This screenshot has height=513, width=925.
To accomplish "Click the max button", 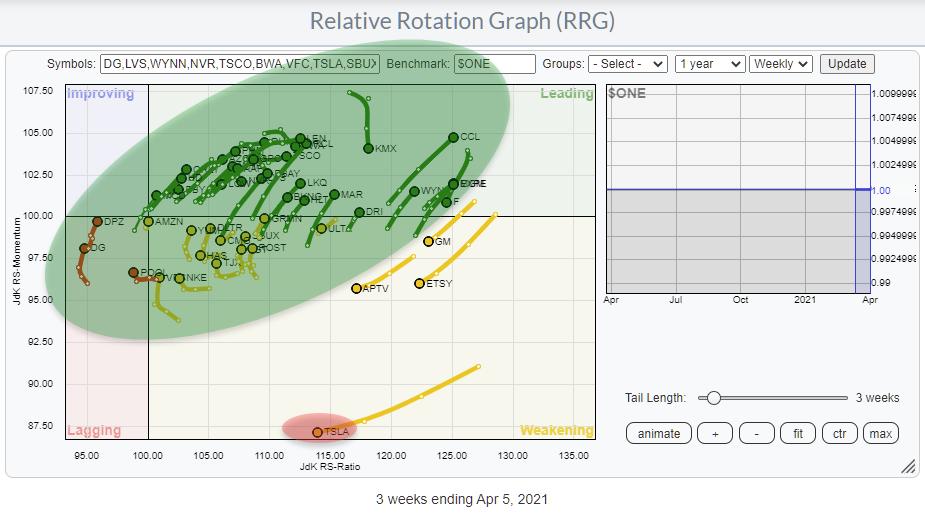I will click(x=880, y=433).
